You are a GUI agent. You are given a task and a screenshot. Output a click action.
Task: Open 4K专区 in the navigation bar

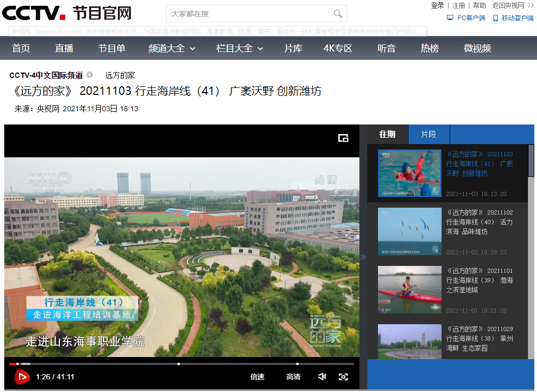[x=338, y=48]
